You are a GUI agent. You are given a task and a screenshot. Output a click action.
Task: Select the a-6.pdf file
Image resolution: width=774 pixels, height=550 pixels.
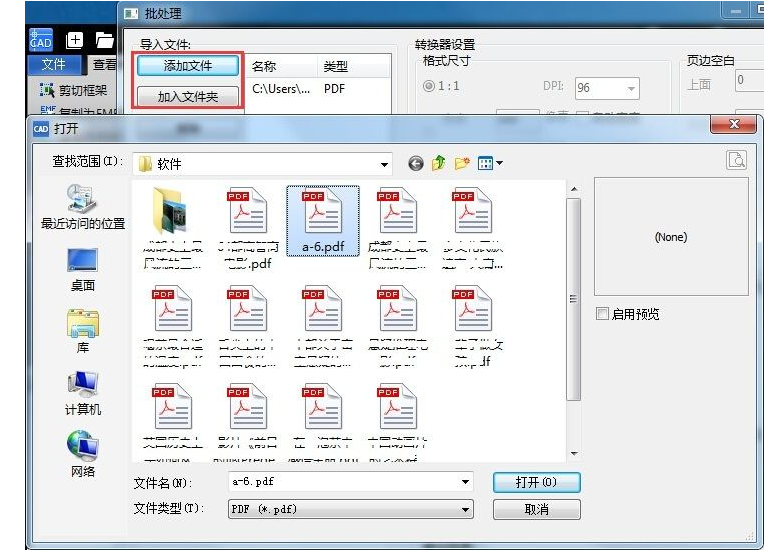tap(322, 221)
